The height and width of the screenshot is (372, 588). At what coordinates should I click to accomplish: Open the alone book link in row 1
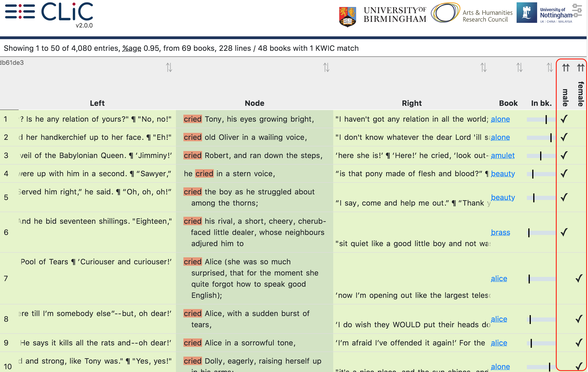[500, 119]
